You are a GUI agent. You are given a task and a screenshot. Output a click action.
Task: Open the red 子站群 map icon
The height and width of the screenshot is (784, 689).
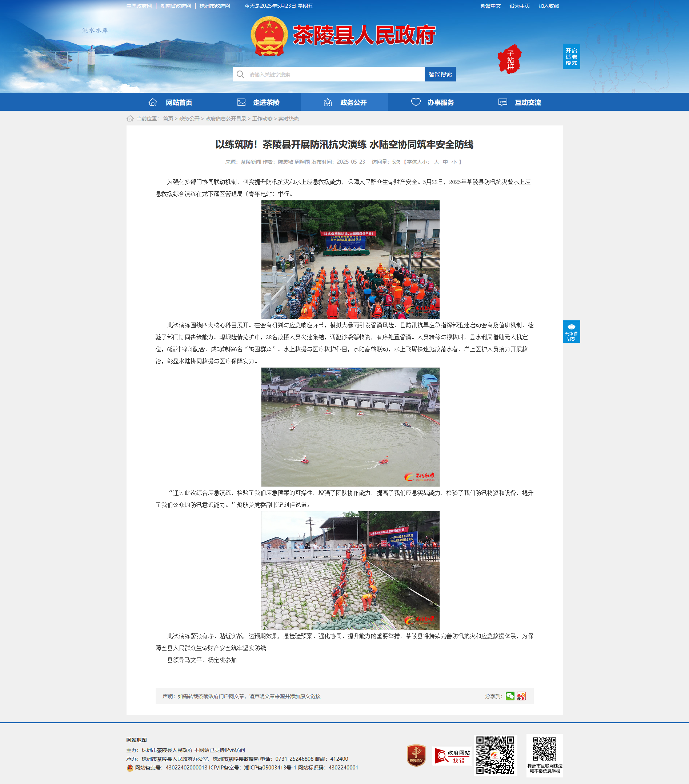[x=510, y=59]
